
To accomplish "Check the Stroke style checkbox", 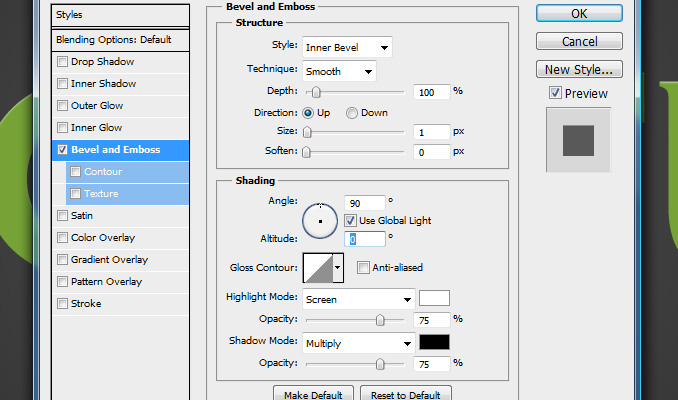I will tap(62, 304).
